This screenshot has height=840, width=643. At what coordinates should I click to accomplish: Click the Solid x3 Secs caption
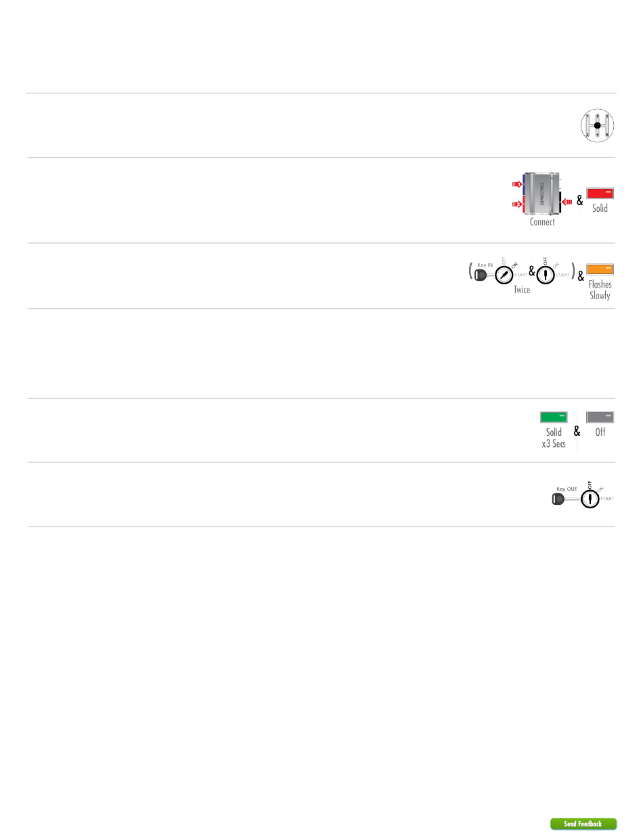point(554,438)
